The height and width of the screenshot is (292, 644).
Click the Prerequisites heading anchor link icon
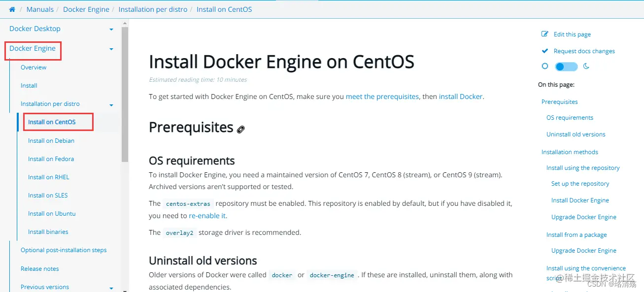click(240, 130)
